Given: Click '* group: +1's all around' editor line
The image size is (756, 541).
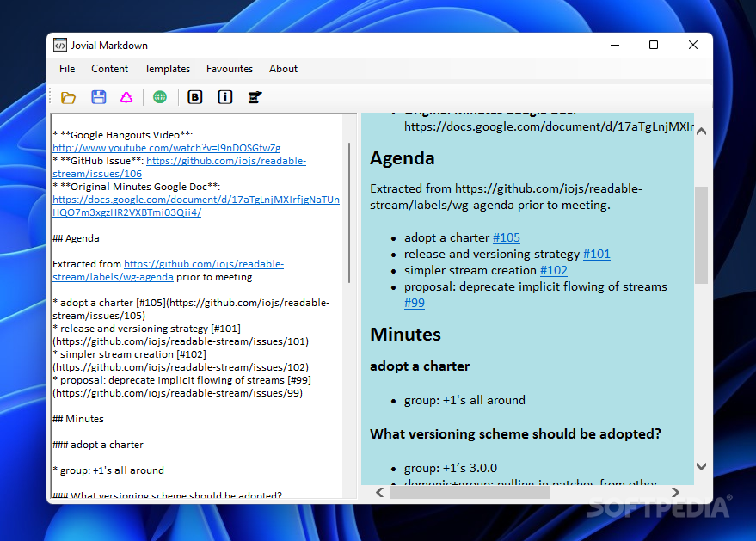Looking at the screenshot, I should point(108,470).
